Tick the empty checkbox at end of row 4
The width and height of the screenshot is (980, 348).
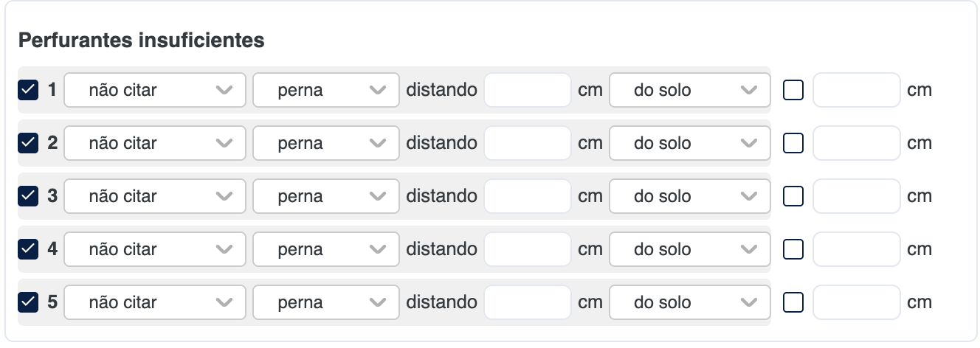coord(793,249)
